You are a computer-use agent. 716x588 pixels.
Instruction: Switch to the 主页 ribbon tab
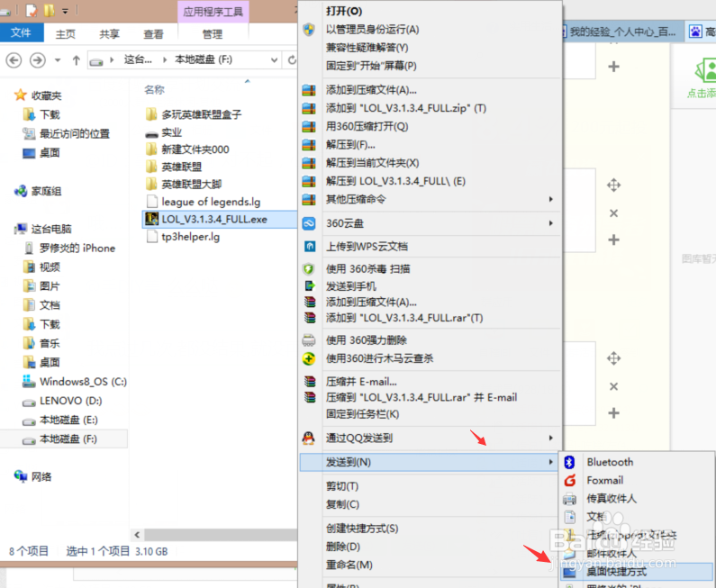click(66, 34)
